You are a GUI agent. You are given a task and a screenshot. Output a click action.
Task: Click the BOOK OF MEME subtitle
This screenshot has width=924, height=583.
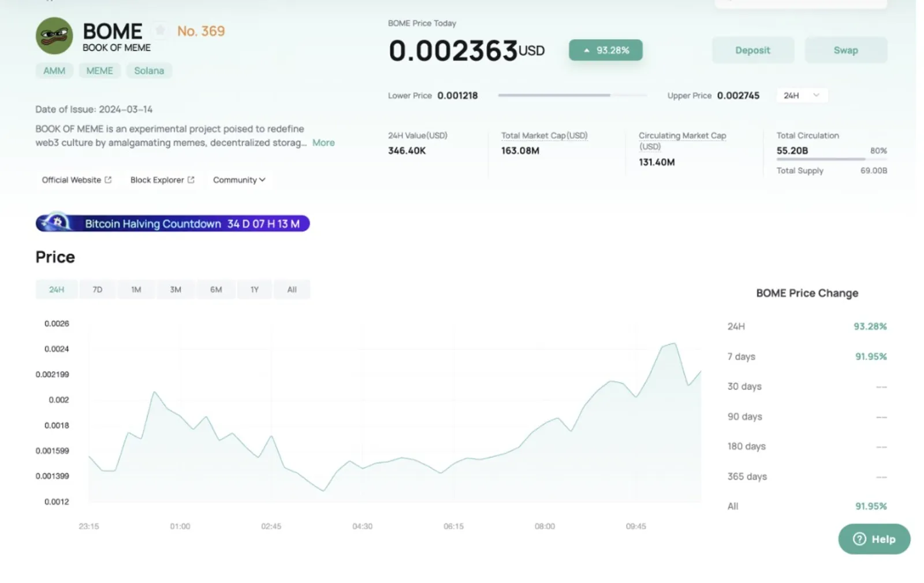tap(117, 48)
